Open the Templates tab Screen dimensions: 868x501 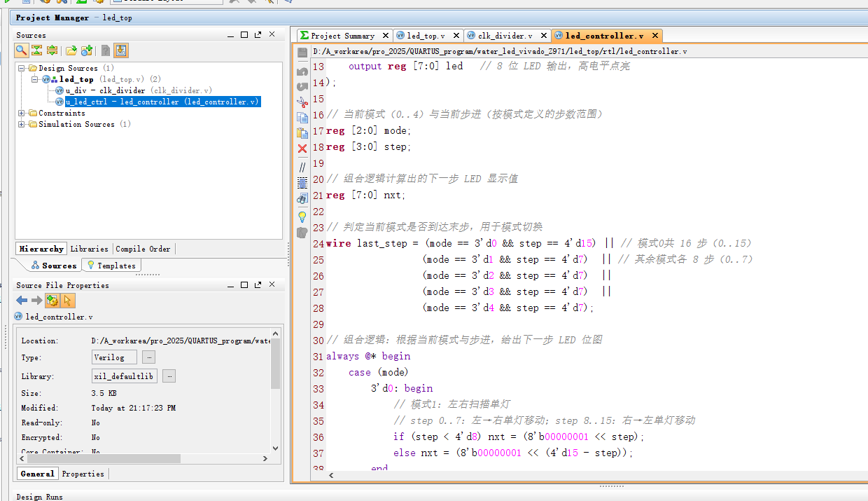tap(111, 266)
